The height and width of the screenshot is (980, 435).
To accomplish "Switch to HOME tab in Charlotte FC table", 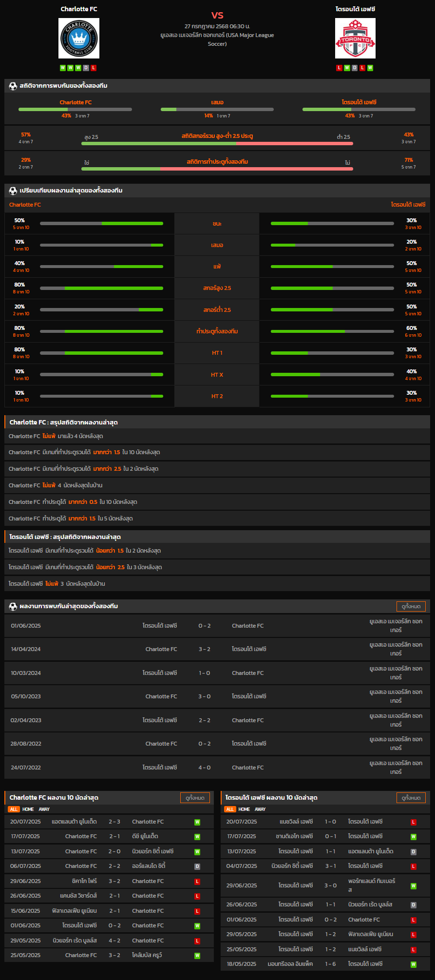I will (x=28, y=809).
